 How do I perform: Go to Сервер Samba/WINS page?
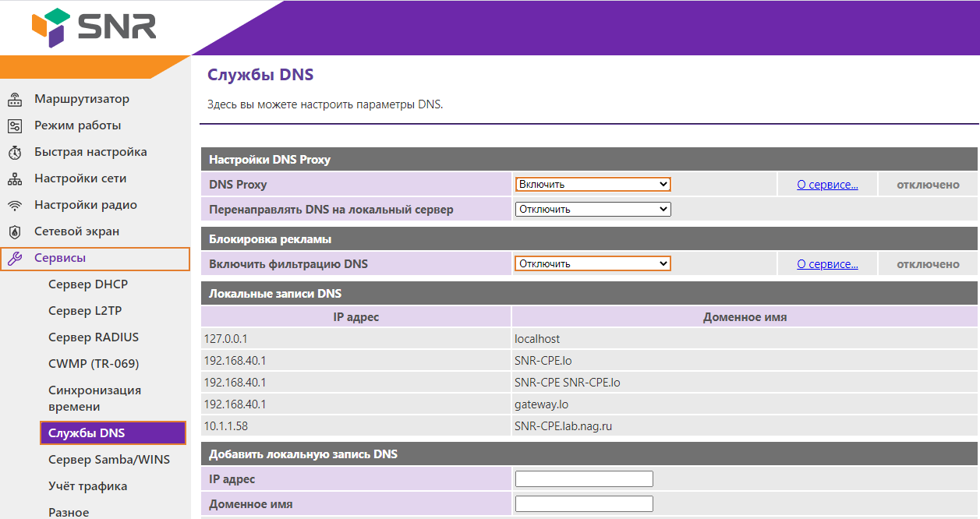(x=109, y=460)
